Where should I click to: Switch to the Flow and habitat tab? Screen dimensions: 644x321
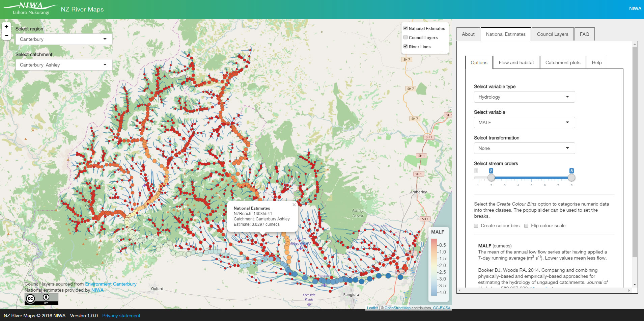pos(516,62)
